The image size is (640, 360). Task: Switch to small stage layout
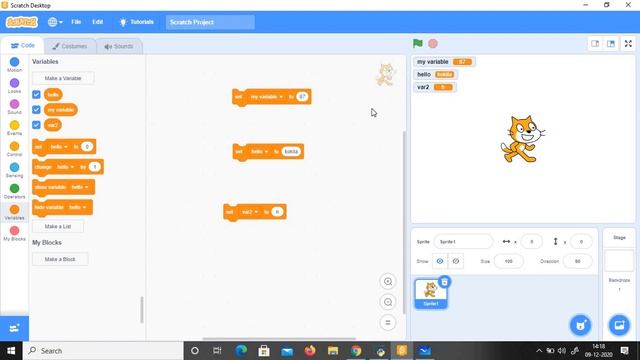[595, 44]
